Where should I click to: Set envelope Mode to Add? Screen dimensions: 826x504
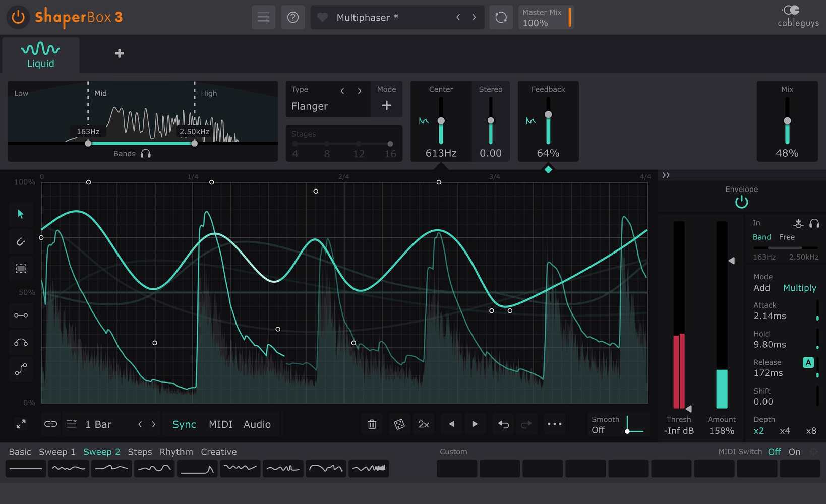761,288
